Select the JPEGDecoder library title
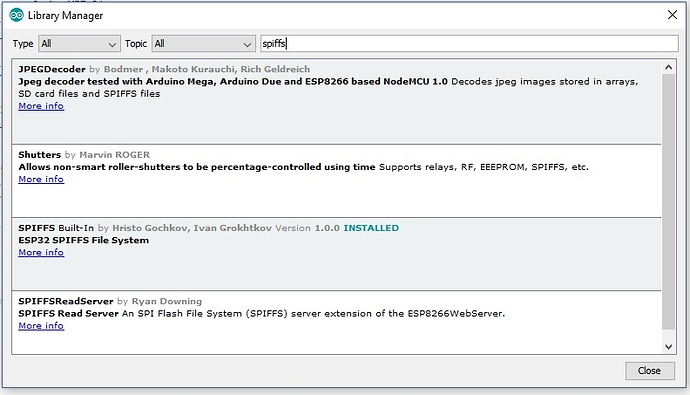The width and height of the screenshot is (690, 395). click(52, 69)
